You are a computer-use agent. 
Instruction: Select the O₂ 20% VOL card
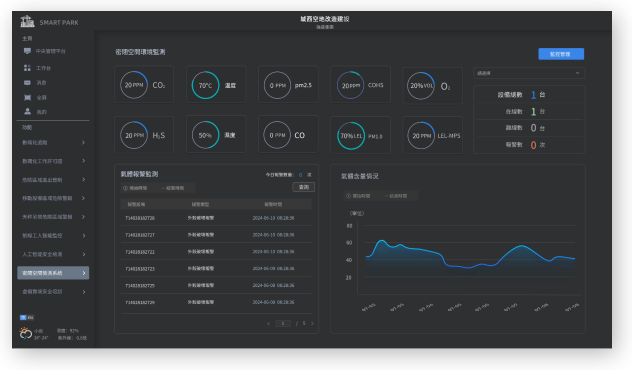click(x=432, y=85)
